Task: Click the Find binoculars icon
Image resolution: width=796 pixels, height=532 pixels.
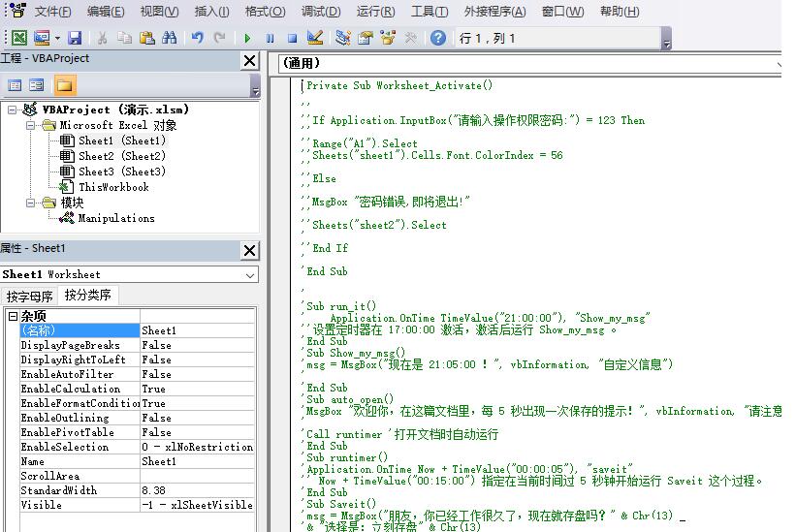Action: pyautogui.click(x=170, y=38)
